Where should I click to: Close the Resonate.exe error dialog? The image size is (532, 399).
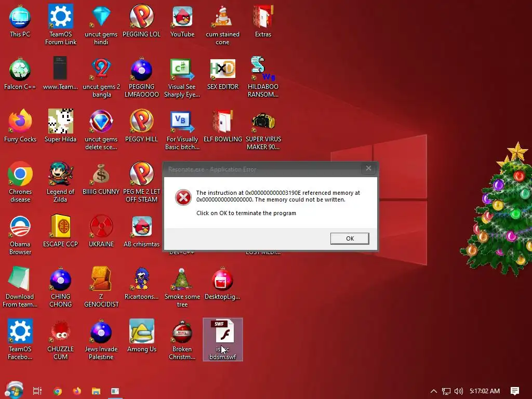pyautogui.click(x=368, y=168)
